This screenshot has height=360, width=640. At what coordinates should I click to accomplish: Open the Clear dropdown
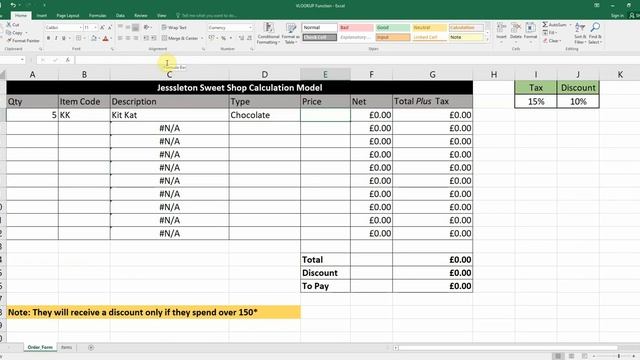click(x=551, y=41)
